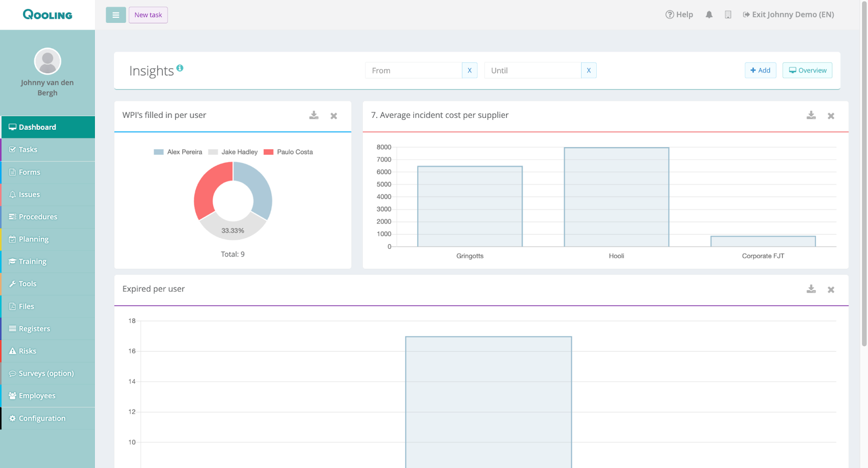Close the Expired per user widget

point(831,289)
